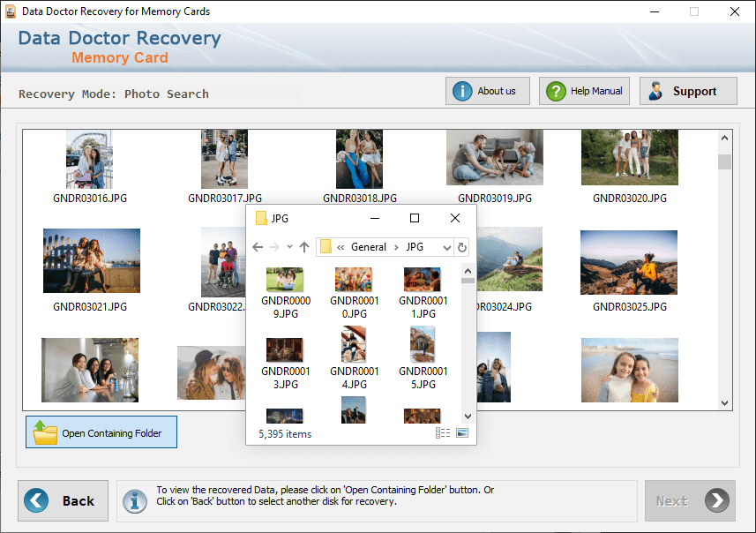The height and width of the screenshot is (533, 756).
Task: Click the folder icon on Open Containing Folder
Action: coord(45,432)
